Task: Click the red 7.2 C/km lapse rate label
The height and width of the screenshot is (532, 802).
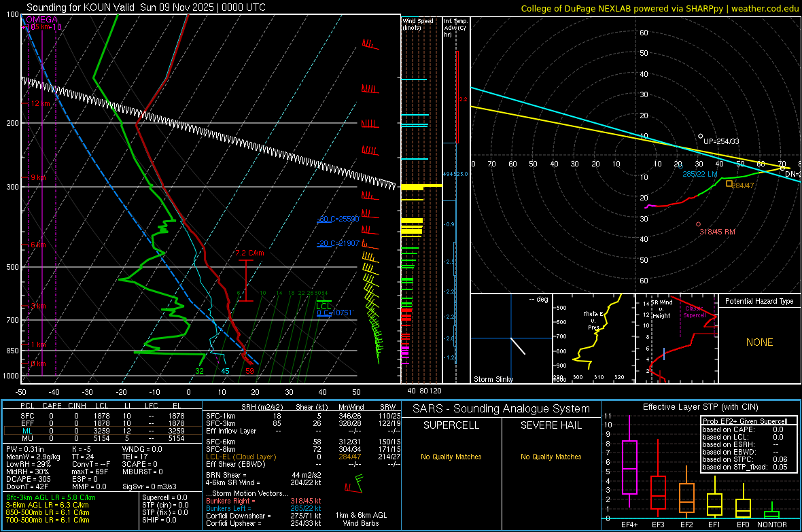Action: [249, 253]
